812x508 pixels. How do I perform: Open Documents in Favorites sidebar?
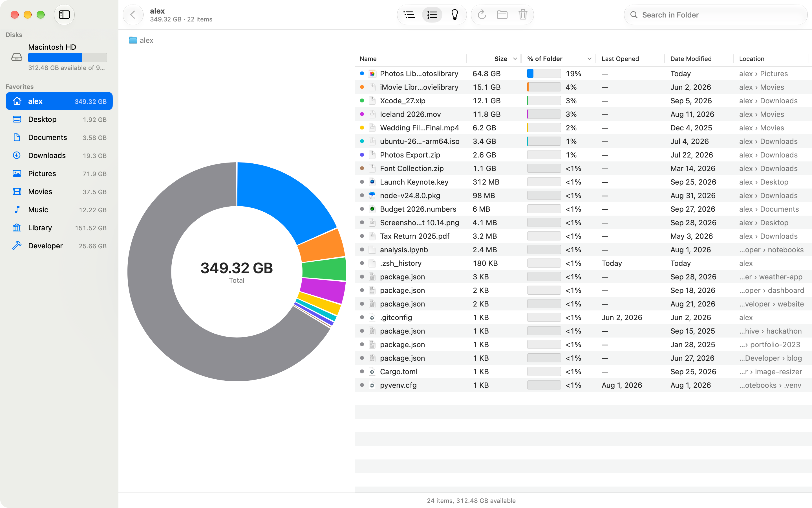(59, 137)
